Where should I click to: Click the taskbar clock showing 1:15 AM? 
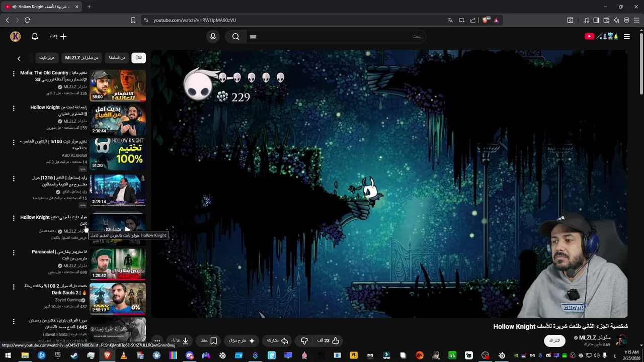click(x=631, y=355)
